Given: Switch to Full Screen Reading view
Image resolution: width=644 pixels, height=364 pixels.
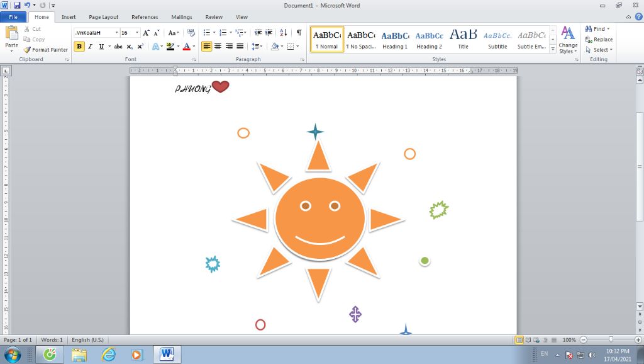Looking at the screenshot, I should [x=528, y=340].
